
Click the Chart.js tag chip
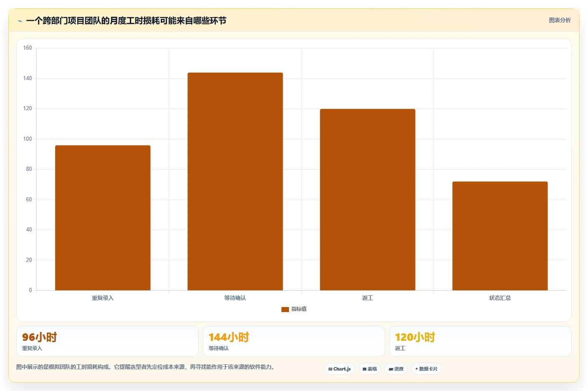coord(340,369)
